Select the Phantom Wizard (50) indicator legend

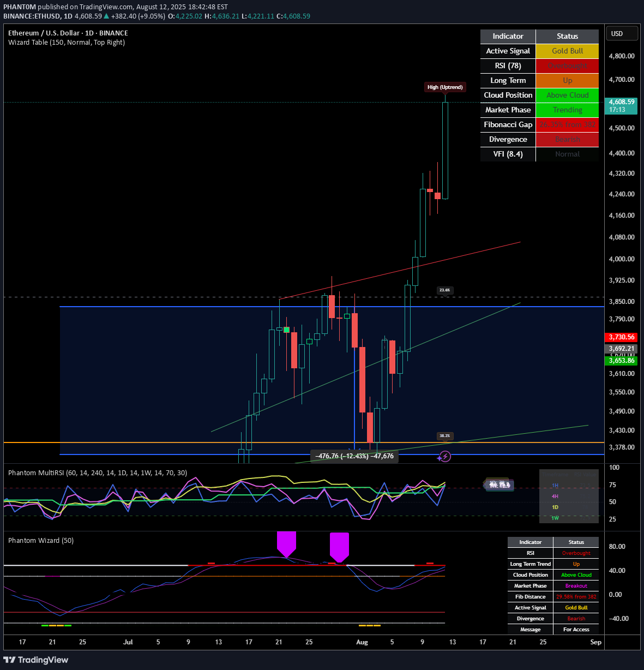41,540
